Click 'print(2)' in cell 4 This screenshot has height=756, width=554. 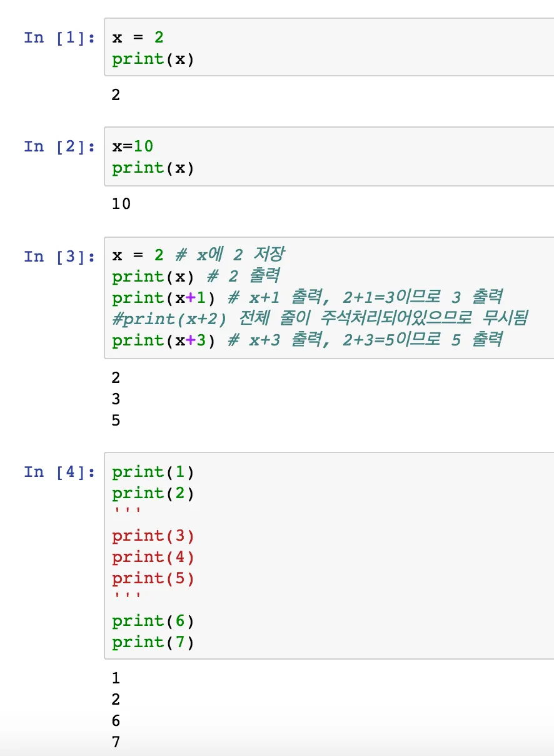[x=153, y=493]
